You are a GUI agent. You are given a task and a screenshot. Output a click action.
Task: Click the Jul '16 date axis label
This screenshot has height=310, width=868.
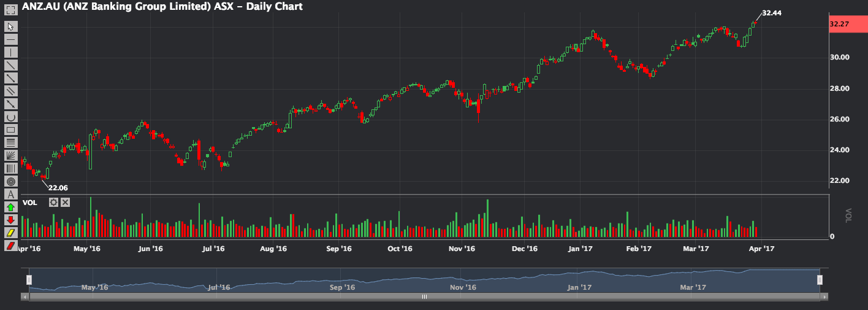pos(213,249)
